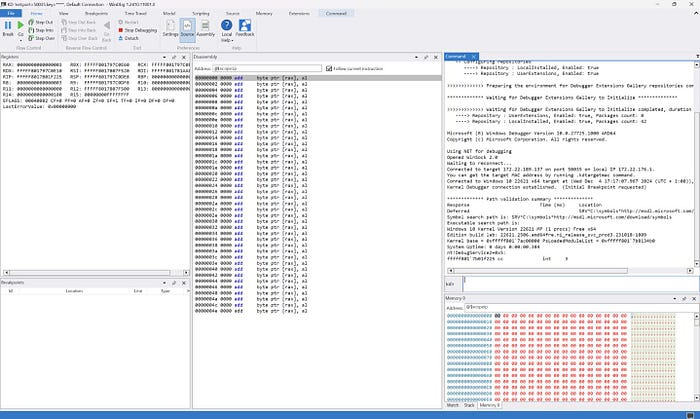Click Step Out Back button

pos(79,22)
